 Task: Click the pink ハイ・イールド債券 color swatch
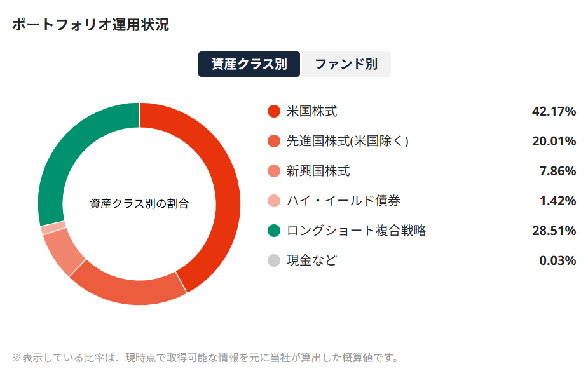pos(273,201)
